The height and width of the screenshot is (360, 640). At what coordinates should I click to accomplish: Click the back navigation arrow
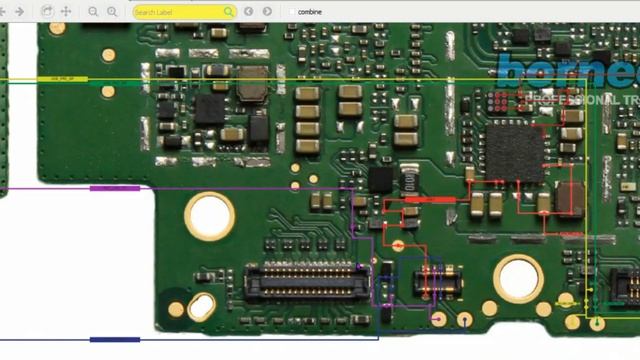[2, 12]
